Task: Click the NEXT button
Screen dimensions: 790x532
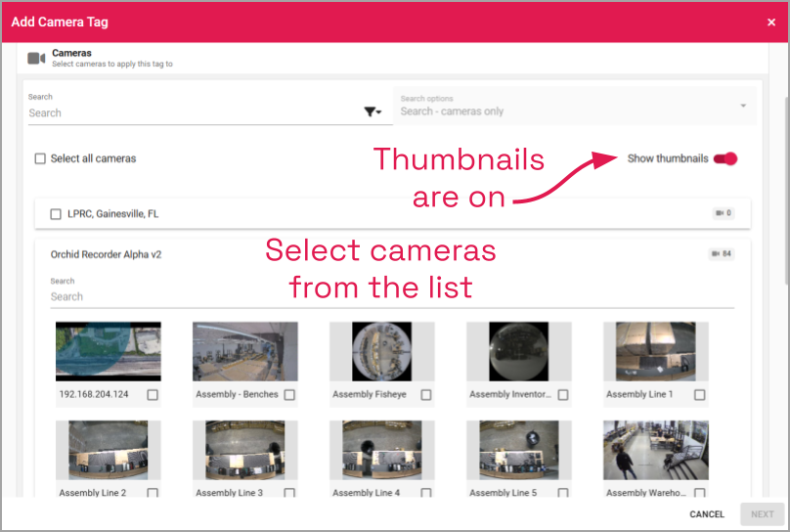Action: tap(763, 514)
